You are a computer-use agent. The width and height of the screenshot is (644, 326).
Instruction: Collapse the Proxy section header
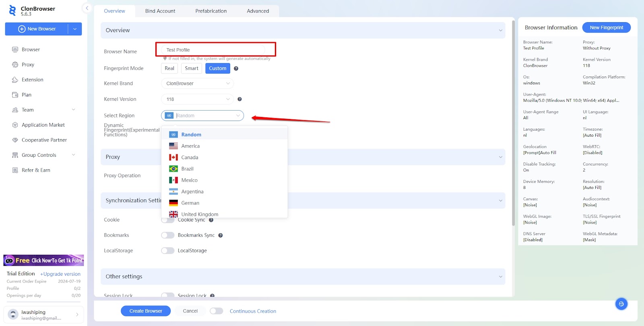click(303, 157)
